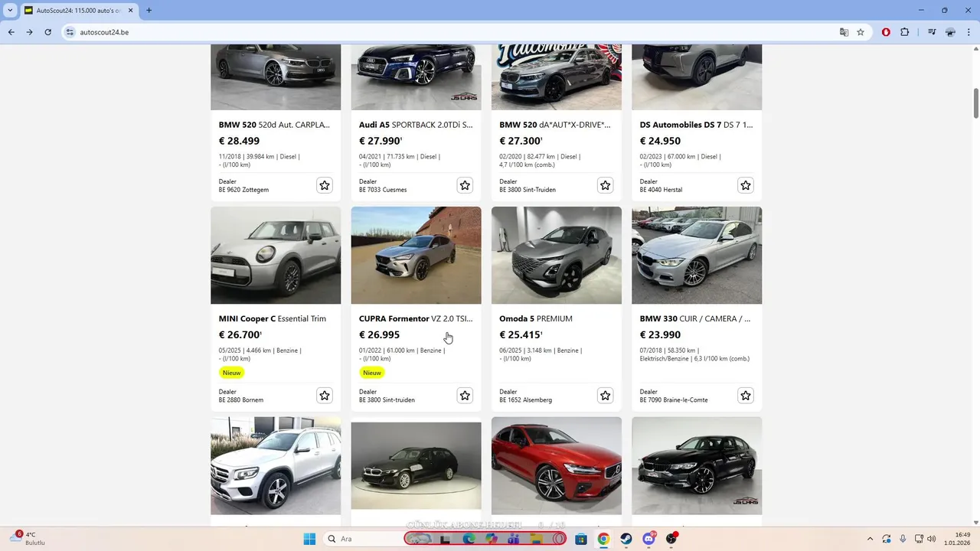Click the € 23.990 price text
980x551 pixels.
coord(660,334)
